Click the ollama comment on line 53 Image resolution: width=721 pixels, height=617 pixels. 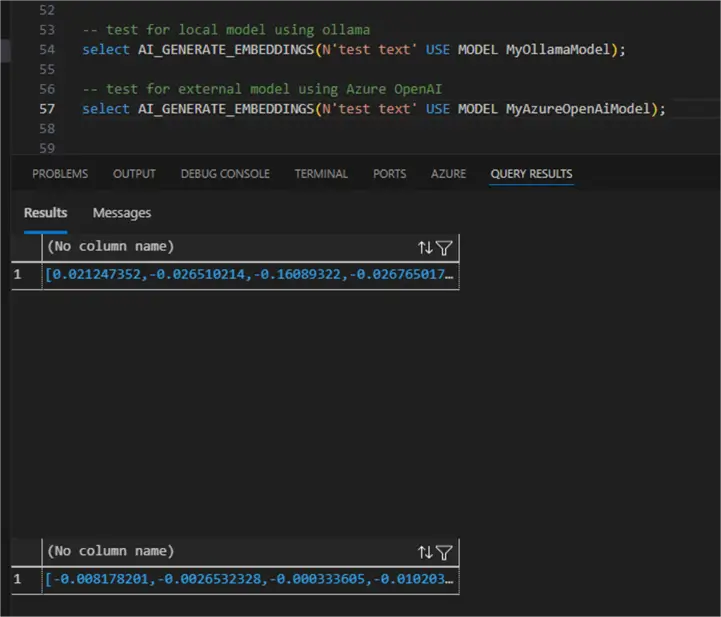point(226,30)
